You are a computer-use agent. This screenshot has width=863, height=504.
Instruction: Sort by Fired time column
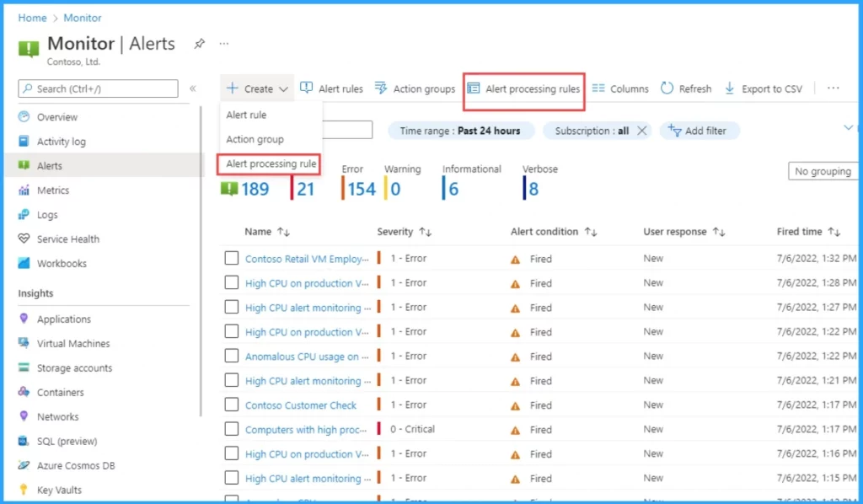(x=808, y=232)
